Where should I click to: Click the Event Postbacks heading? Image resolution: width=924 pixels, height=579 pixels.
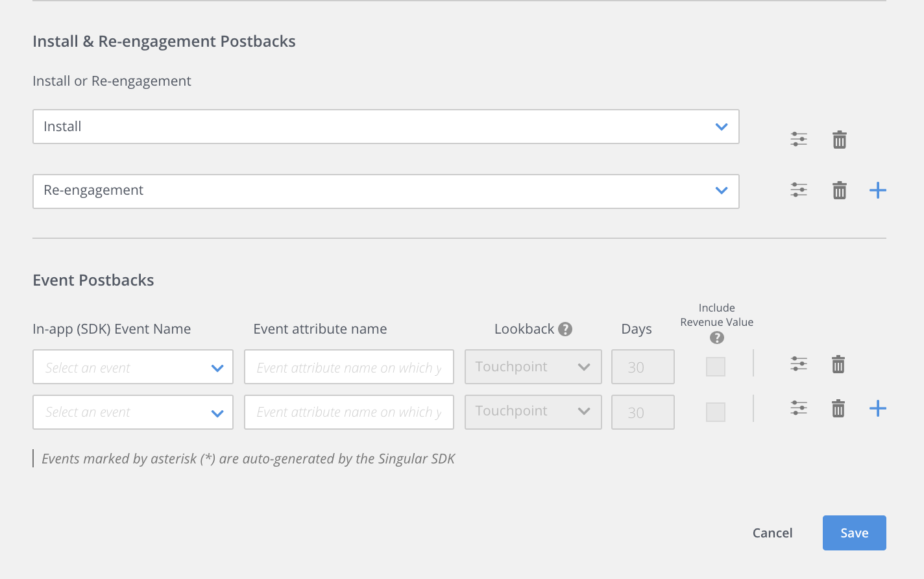(x=93, y=280)
